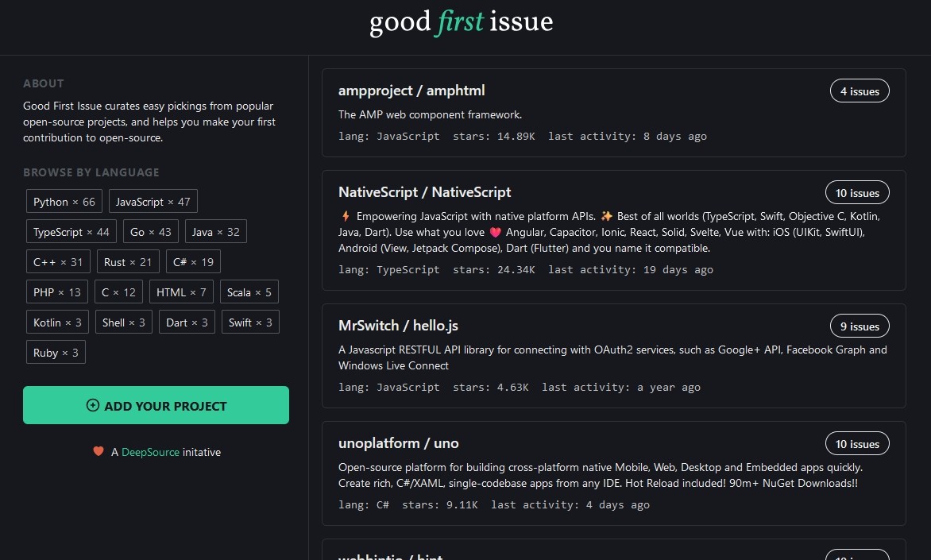This screenshot has width=931, height=560.
Task: Click the Shell × 3 tag
Action: click(x=123, y=322)
